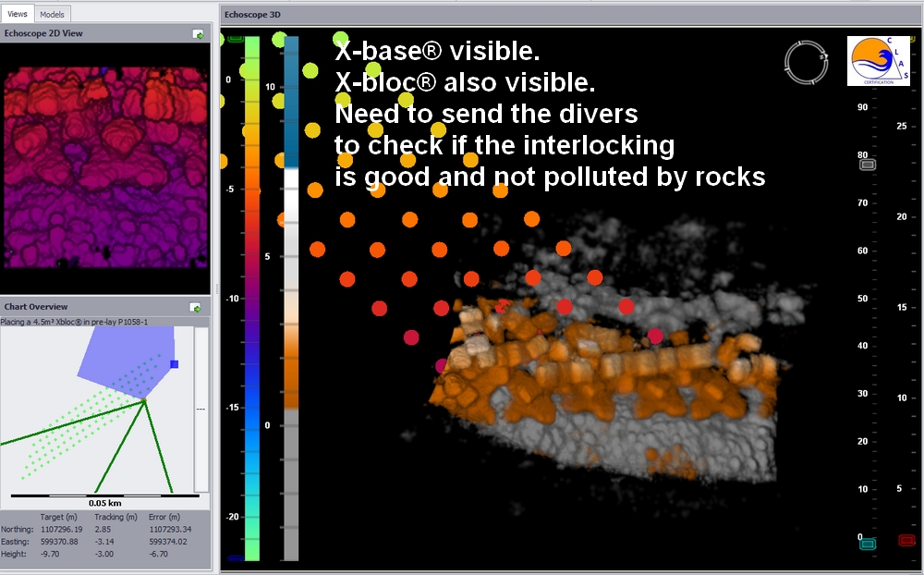Click the Echoscope 2D View pop-out icon

click(198, 34)
